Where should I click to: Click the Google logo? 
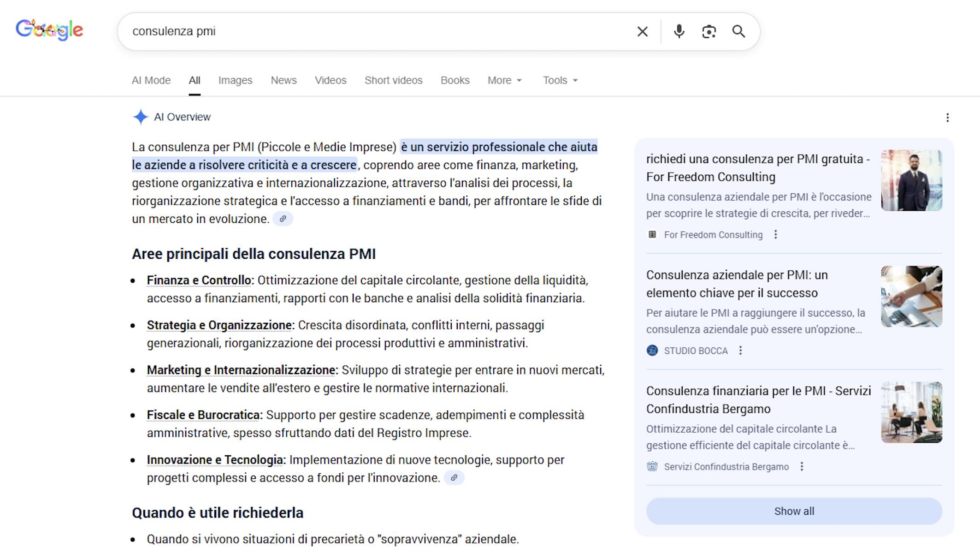(49, 30)
